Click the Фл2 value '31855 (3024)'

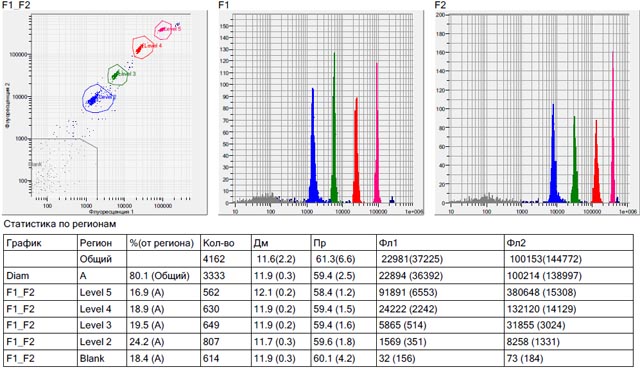[x=536, y=325]
